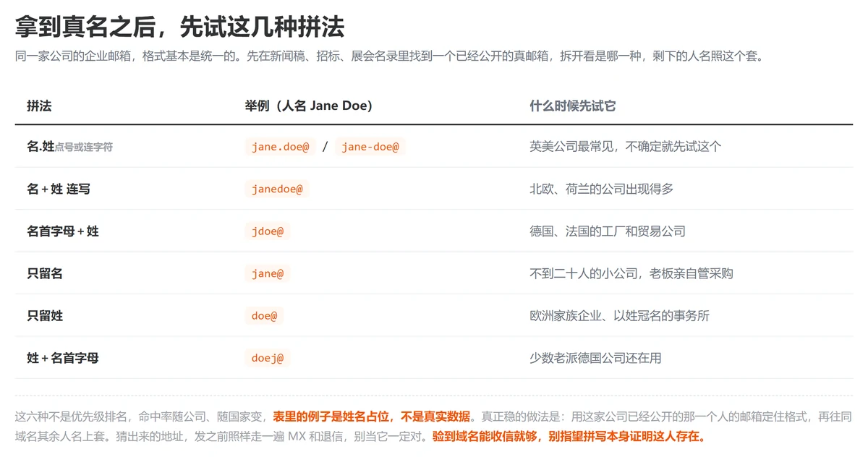This screenshot has height=457, width=868.
Task: Click the janedoe@ code example
Action: click(277, 189)
